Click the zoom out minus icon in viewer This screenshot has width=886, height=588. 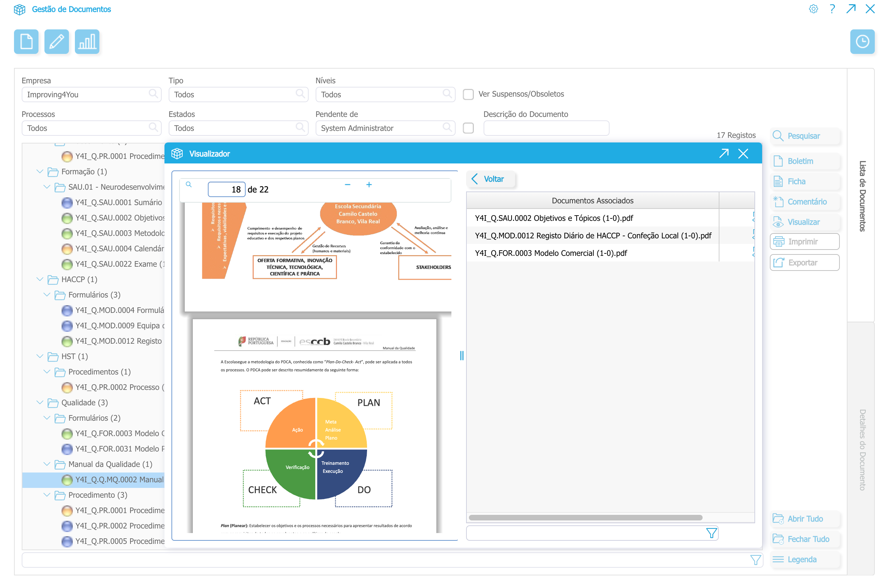[347, 184]
